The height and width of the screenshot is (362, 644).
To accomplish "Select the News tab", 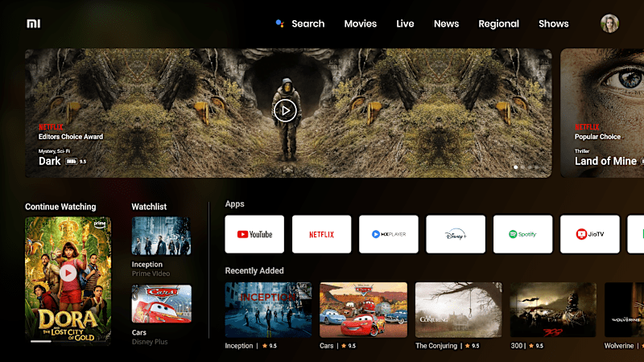I will pyautogui.click(x=447, y=24).
